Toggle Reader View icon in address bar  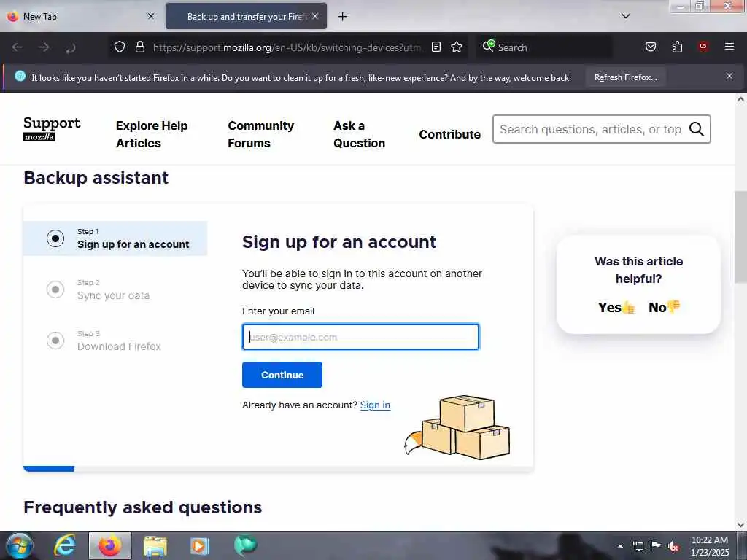pyautogui.click(x=436, y=47)
